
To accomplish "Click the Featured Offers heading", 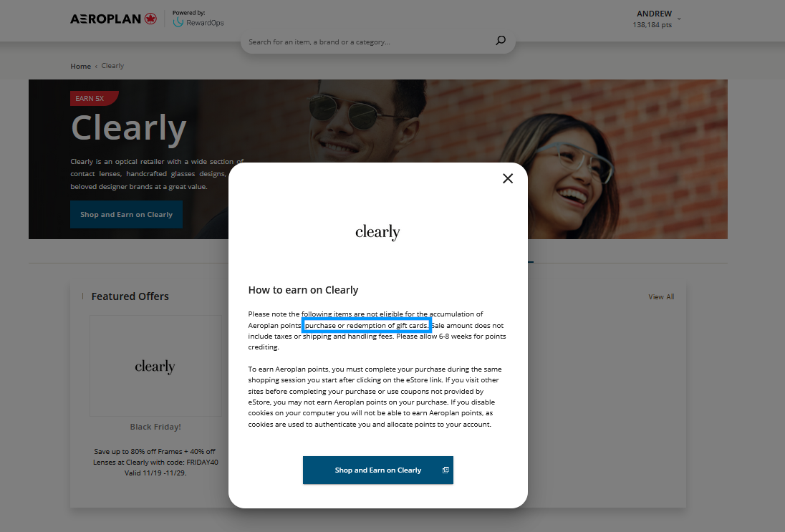I will coord(130,296).
